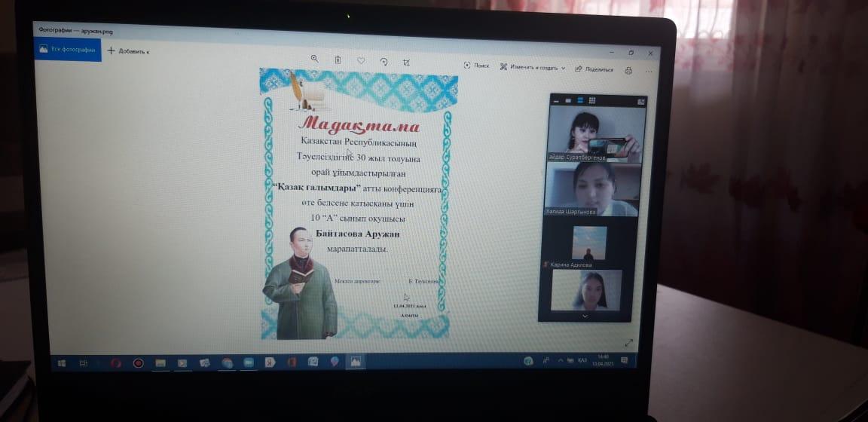Click the 'Поиск' visual search button
The width and height of the screenshot is (868, 422).
[476, 66]
